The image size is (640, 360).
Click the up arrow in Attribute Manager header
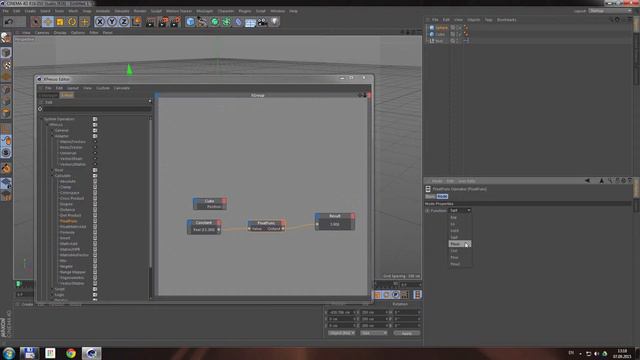(x=601, y=180)
